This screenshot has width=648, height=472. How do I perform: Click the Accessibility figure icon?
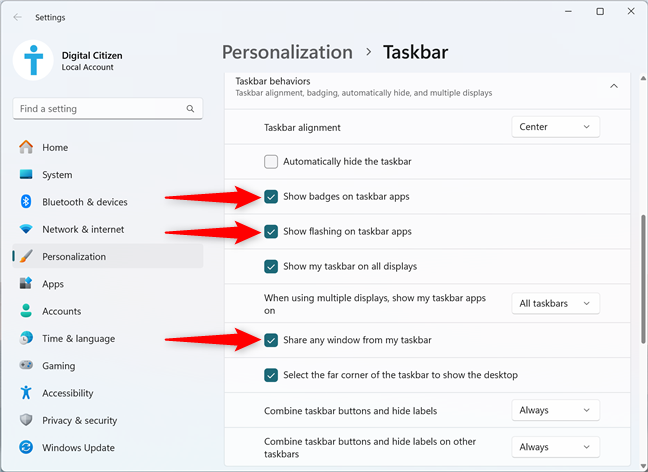pos(26,393)
